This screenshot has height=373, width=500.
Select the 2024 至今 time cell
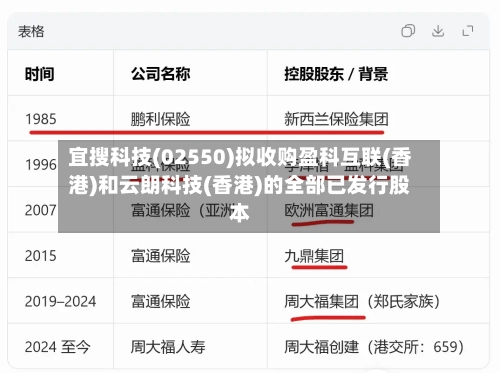pos(57,347)
